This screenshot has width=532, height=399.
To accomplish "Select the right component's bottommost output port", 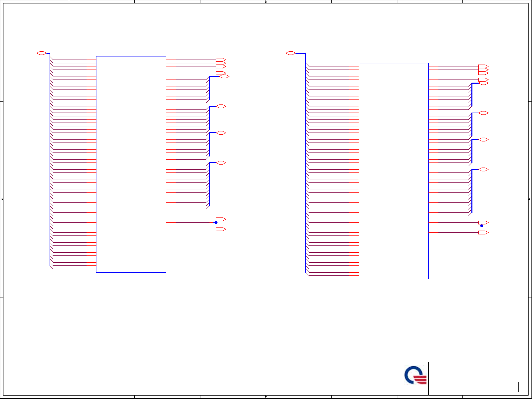I will click(483, 232).
